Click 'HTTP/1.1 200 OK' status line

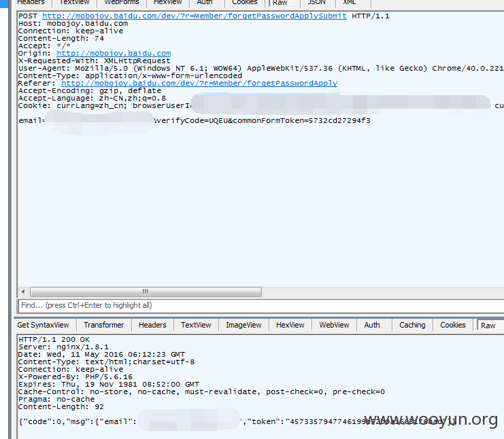click(x=54, y=340)
